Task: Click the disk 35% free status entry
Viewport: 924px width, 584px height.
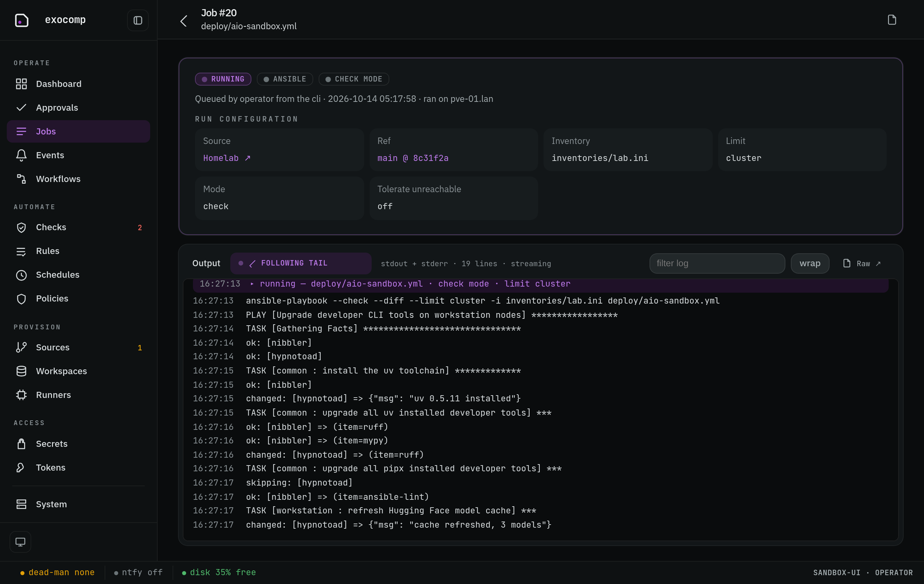Action: [x=219, y=572]
